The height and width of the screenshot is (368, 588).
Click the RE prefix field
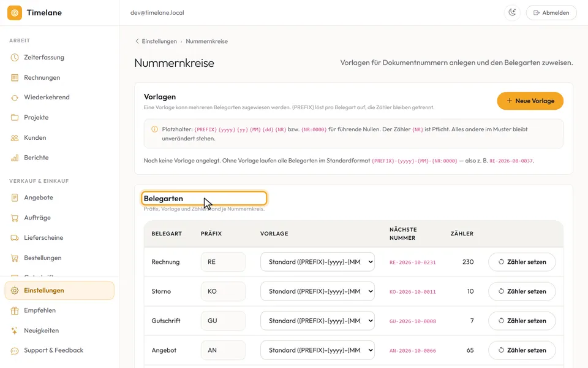point(223,262)
